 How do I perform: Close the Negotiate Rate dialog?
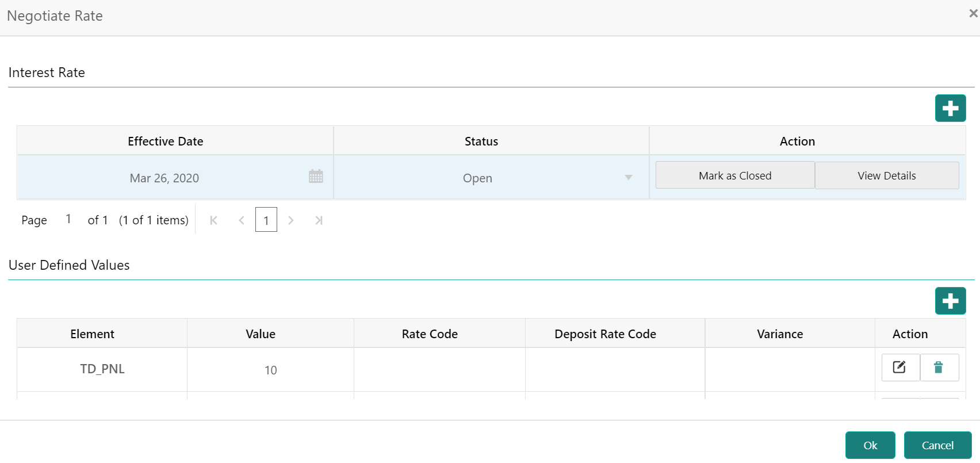click(x=973, y=13)
